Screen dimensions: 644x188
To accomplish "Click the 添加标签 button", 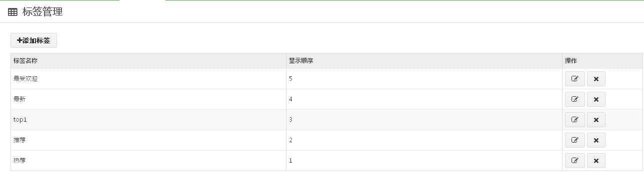I will tap(33, 40).
